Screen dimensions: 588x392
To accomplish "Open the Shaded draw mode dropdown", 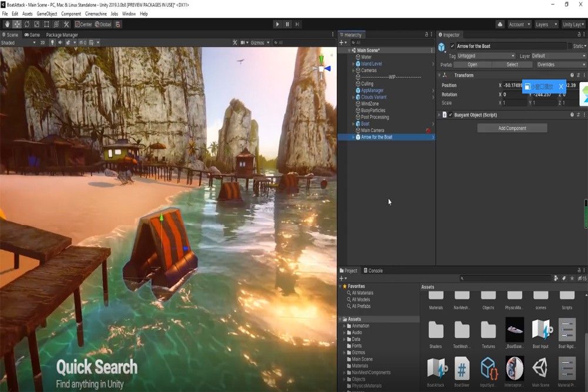I will pyautogui.click(x=18, y=43).
